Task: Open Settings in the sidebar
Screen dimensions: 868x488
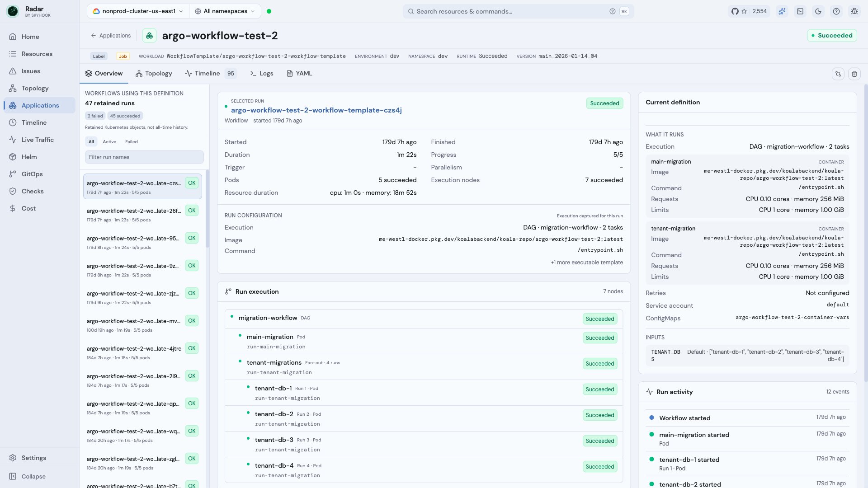Action: coord(39,458)
